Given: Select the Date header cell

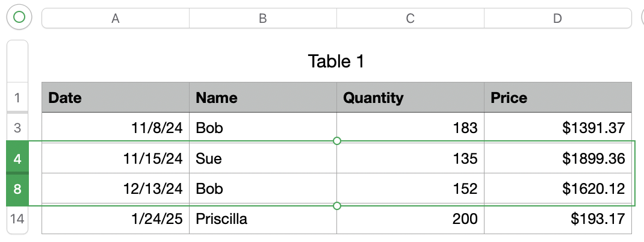Looking at the screenshot, I should tap(115, 98).
